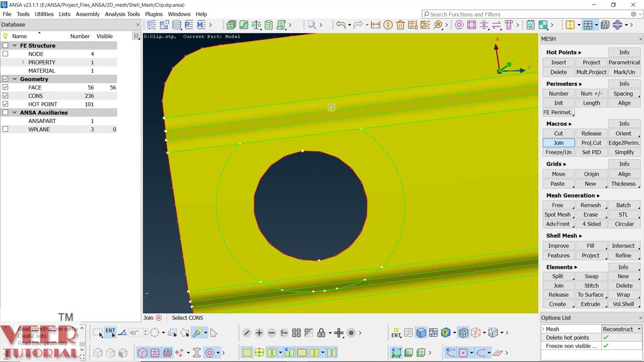Toggle the NODE row checkbox
The image size is (644, 362).
coord(6,54)
